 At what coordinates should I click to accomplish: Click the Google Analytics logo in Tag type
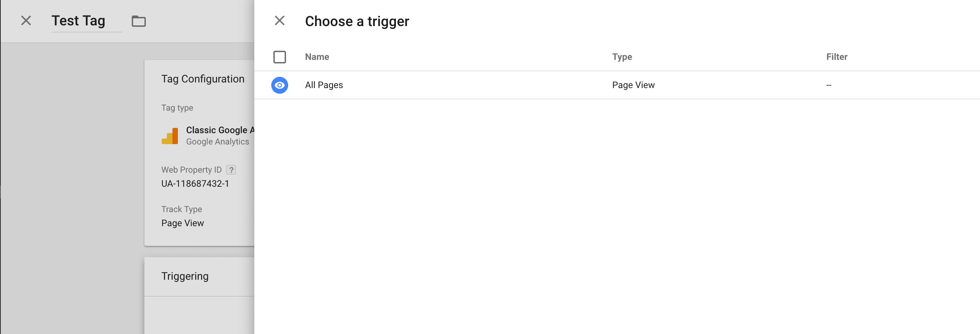[170, 135]
